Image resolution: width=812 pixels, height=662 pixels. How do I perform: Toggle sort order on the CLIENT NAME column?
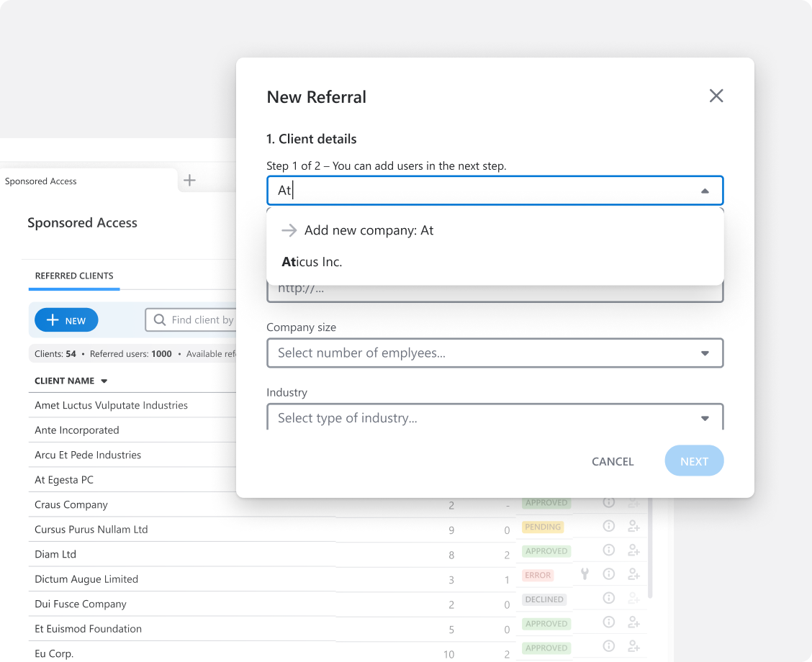(103, 381)
